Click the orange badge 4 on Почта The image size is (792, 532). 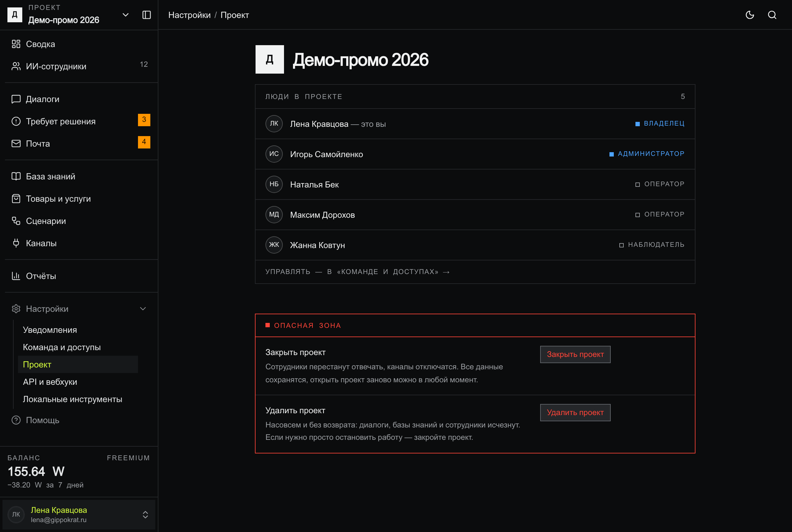(x=144, y=142)
